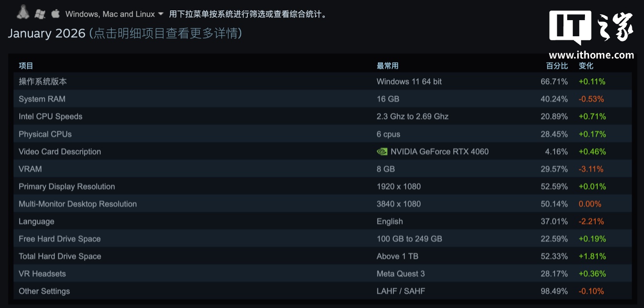Open the www.ithome.com link
The width and height of the screenshot is (644, 308).
click(x=591, y=55)
